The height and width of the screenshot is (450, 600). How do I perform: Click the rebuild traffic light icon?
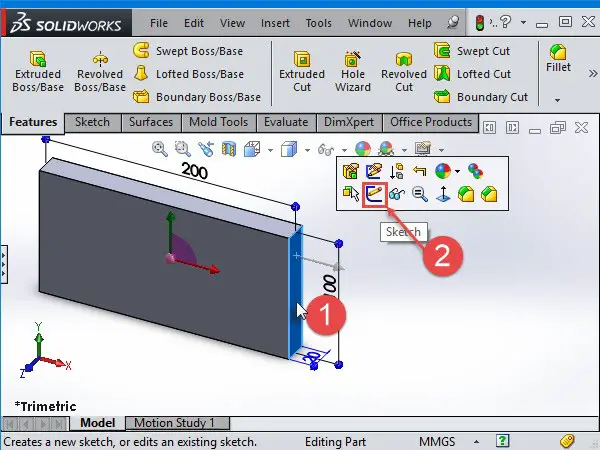click(x=479, y=23)
